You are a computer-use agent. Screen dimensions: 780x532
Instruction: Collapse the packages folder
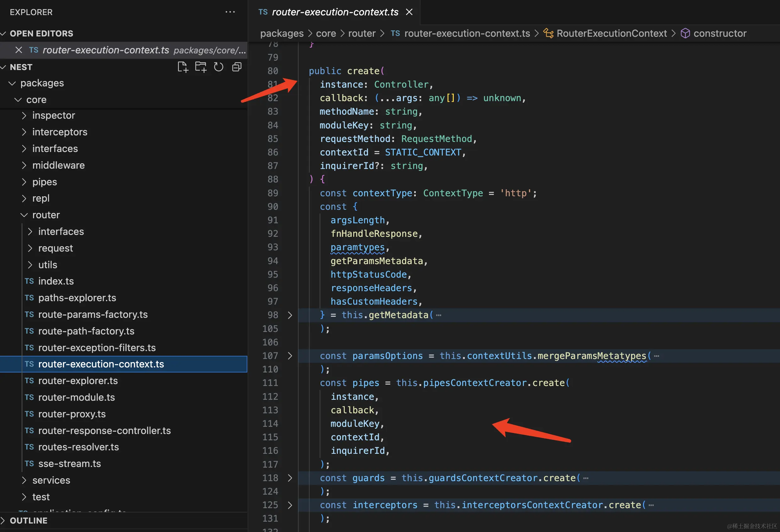(12, 83)
